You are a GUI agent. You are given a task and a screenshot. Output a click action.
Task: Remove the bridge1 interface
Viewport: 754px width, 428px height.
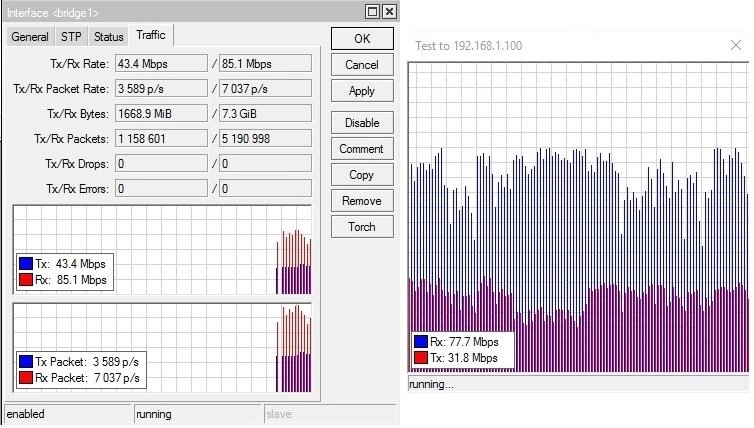(361, 201)
